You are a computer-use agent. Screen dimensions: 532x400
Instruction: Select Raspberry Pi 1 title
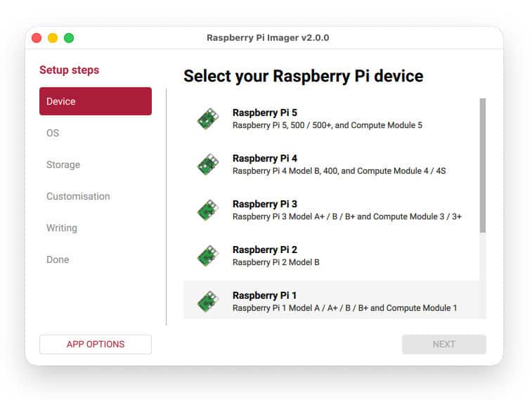tap(264, 295)
